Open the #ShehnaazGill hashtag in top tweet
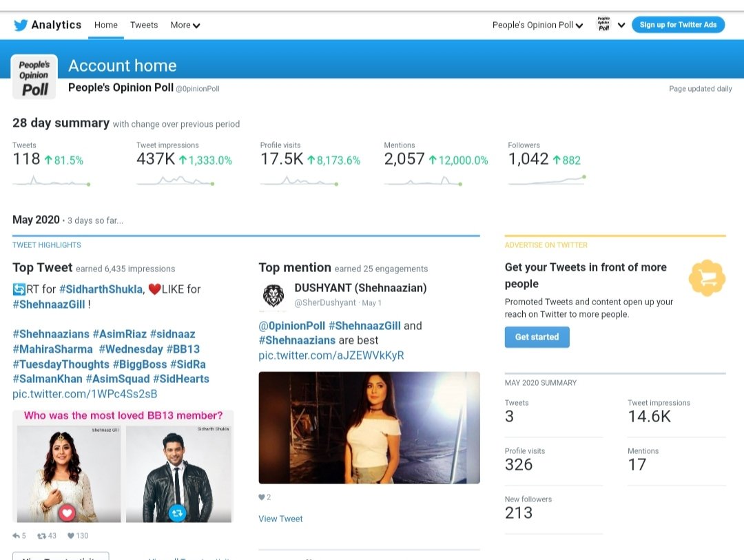Screen dimensions: 744x560 49,304
